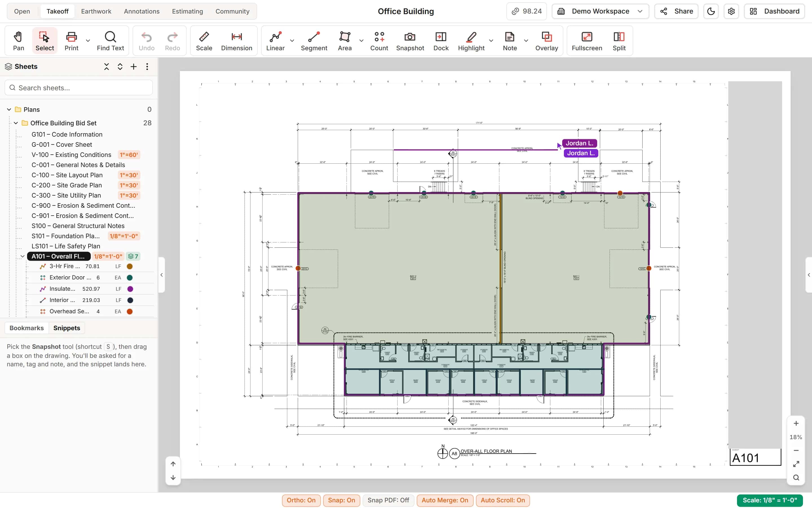Open the Overlay tool

coord(547,41)
